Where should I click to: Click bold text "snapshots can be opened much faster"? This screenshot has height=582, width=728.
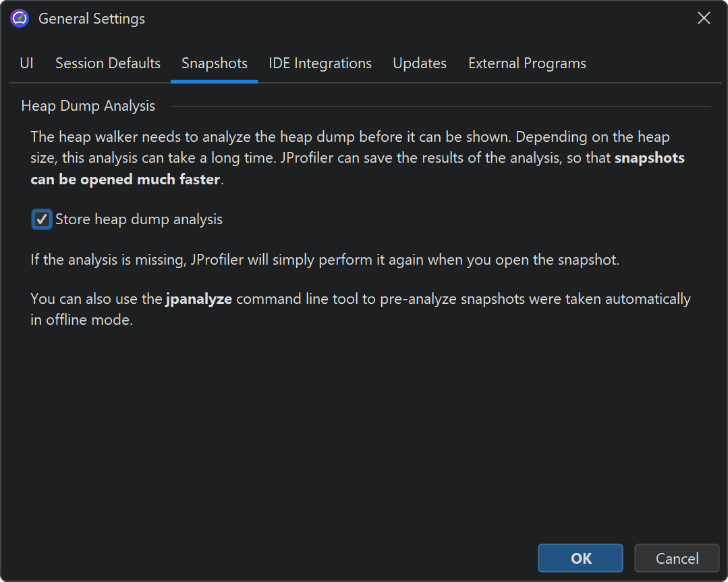pos(125,180)
